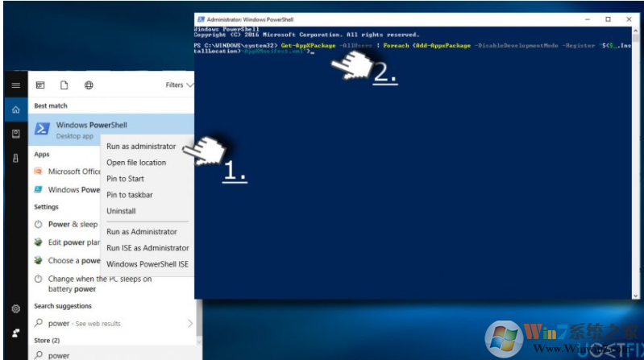Select Run ISE as Administrator
This screenshot has width=644, height=360.
147,248
